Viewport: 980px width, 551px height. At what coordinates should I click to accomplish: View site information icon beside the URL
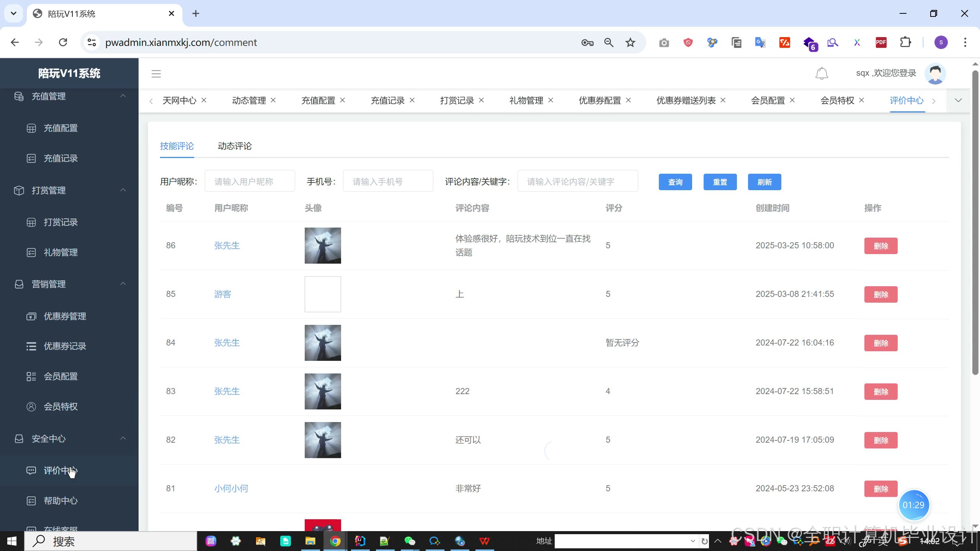click(x=91, y=42)
